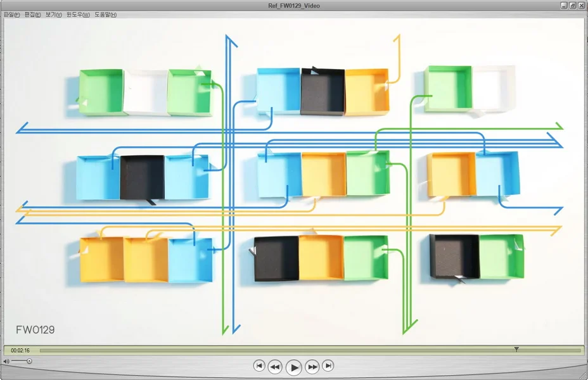Skip to the end of the video
The height and width of the screenshot is (380, 588).
(x=328, y=365)
